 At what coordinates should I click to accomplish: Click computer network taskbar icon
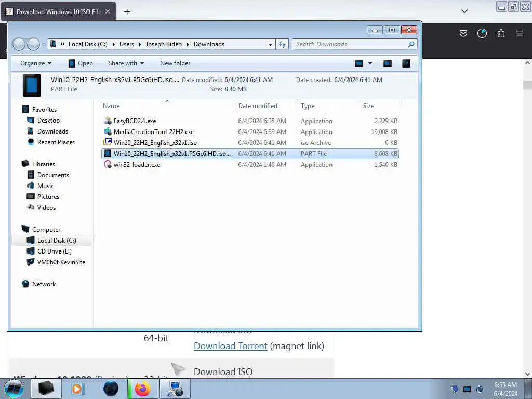pos(175,389)
